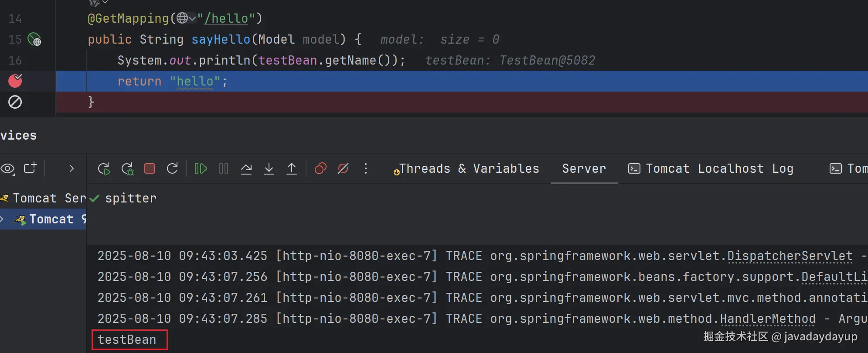Click the Update application reload icon
Viewport: 868px width, 353px height.
click(172, 168)
